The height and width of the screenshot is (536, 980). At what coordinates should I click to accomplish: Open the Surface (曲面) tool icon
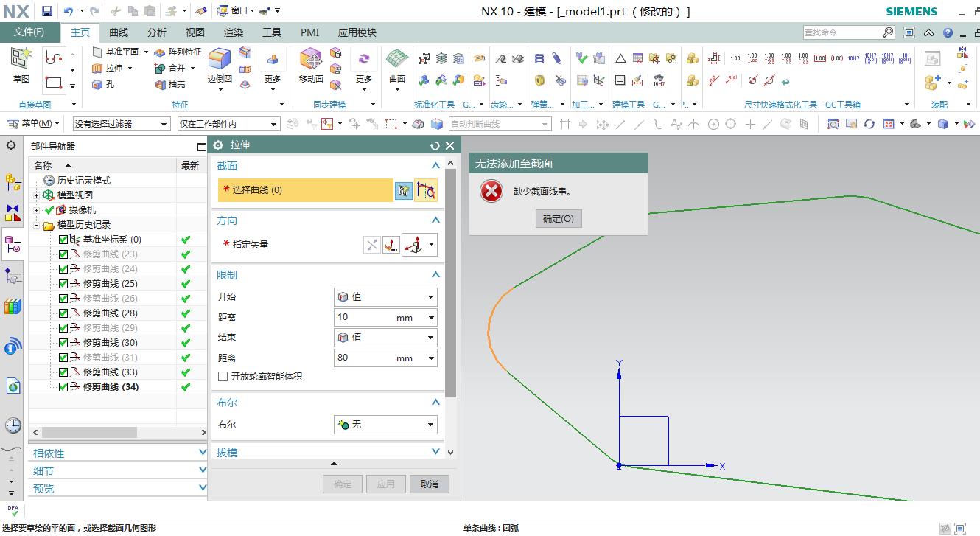pos(397,59)
